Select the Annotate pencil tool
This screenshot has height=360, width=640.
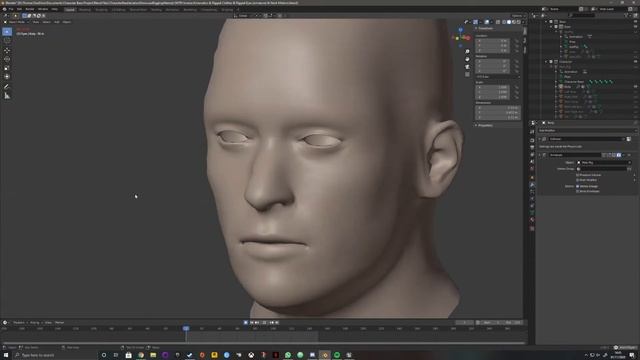[x=7, y=87]
